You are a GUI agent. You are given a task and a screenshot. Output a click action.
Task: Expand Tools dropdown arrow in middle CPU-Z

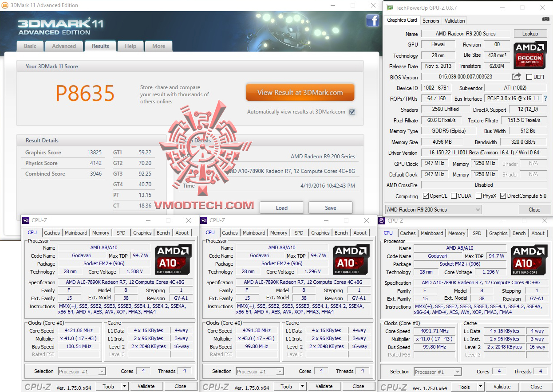(303, 387)
